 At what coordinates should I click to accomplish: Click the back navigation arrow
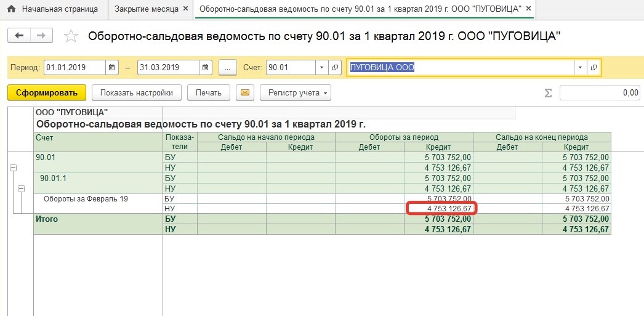click(x=19, y=36)
